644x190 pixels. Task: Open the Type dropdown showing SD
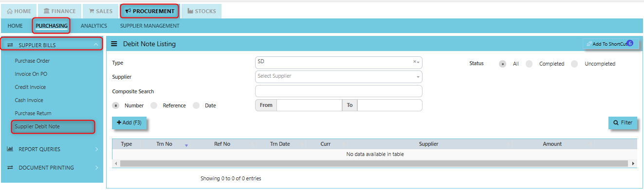(x=338, y=62)
